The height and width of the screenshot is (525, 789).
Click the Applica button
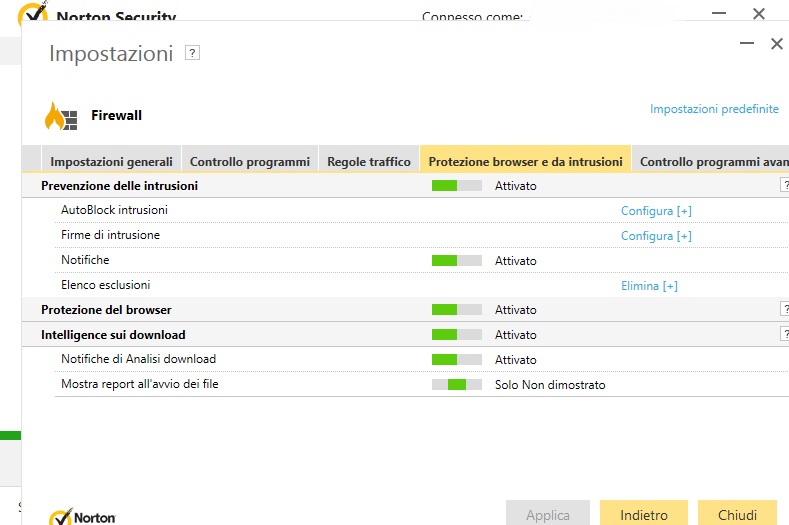click(x=547, y=514)
